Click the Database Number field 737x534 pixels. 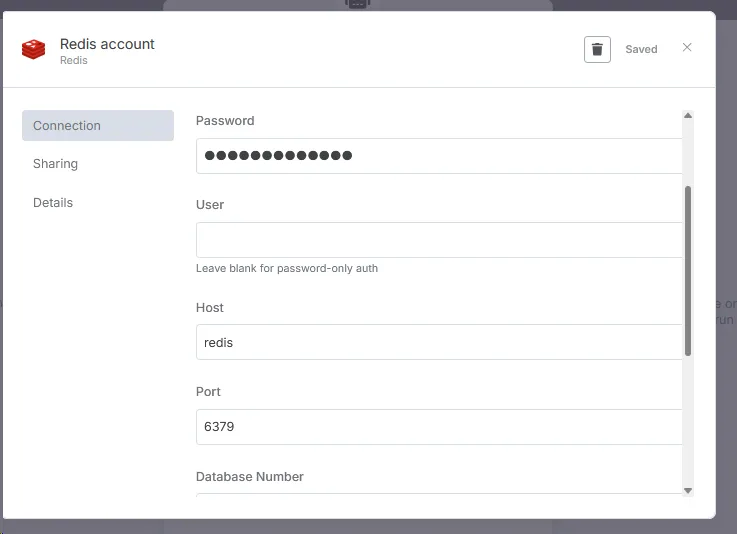point(439,495)
